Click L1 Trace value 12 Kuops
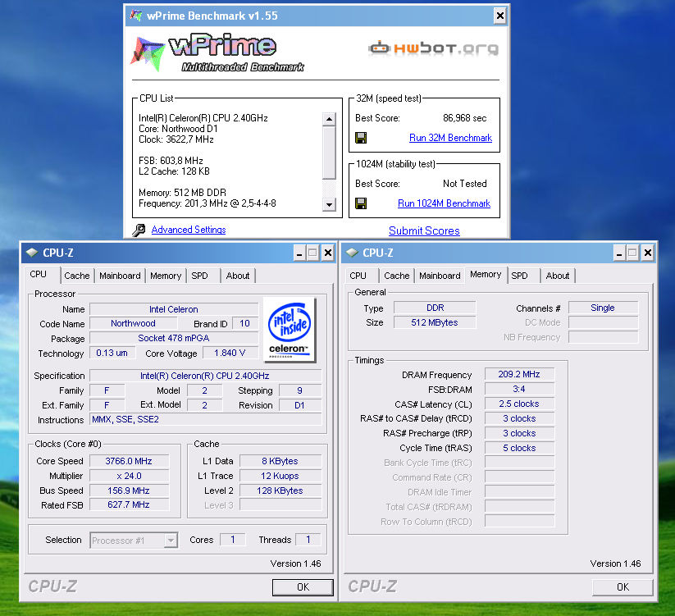Image resolution: width=675 pixels, height=616 pixels. coord(280,476)
